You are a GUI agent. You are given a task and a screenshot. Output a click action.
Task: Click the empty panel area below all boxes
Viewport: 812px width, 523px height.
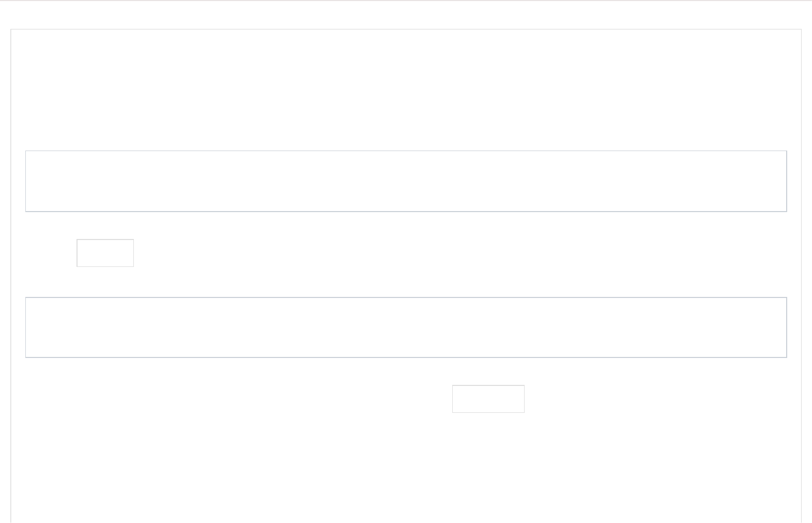pyautogui.click(x=406, y=466)
